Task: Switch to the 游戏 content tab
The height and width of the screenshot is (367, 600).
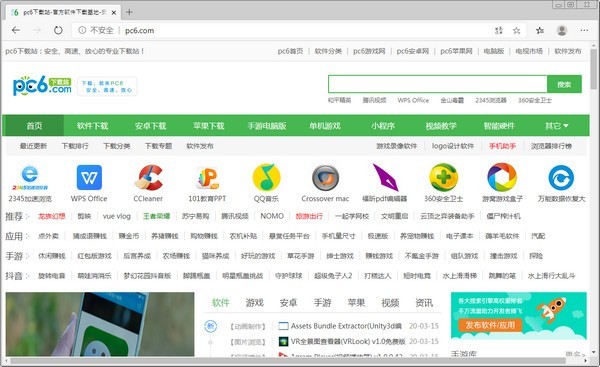Action: pyautogui.click(x=254, y=303)
